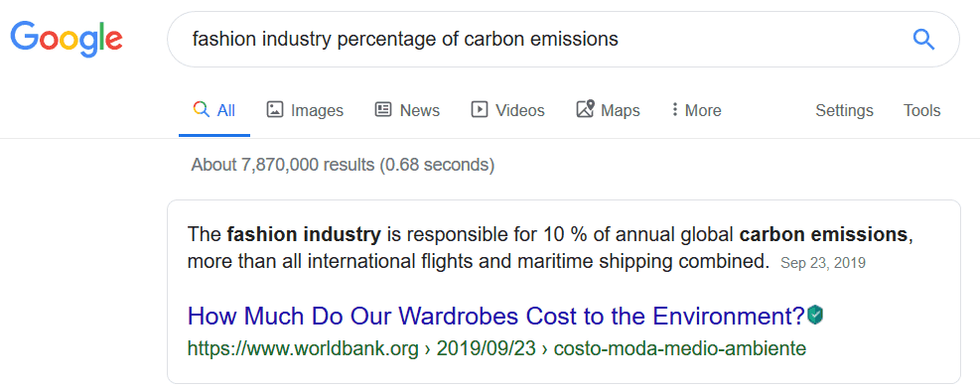Click the worldbank.org green URL
The image size is (980, 390).
(496, 348)
